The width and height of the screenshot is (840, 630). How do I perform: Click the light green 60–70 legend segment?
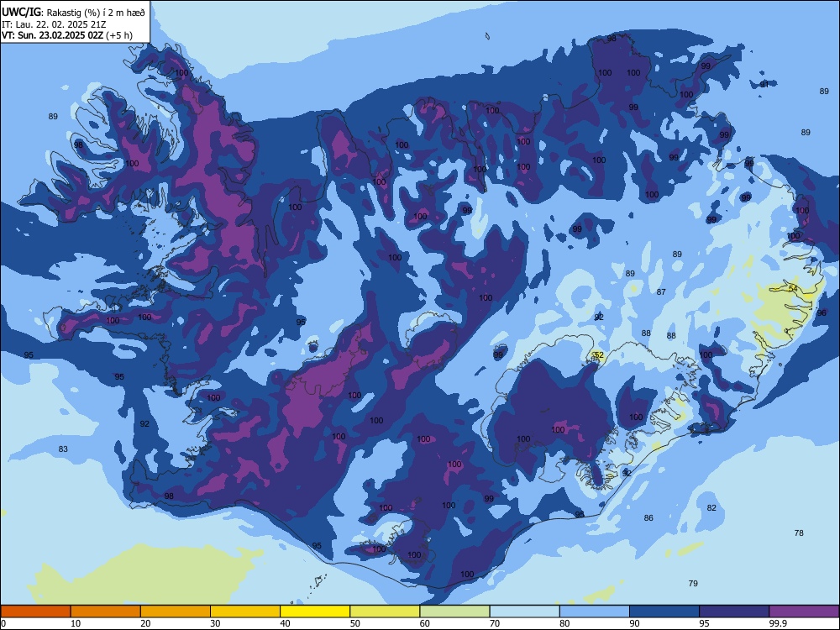point(454,612)
